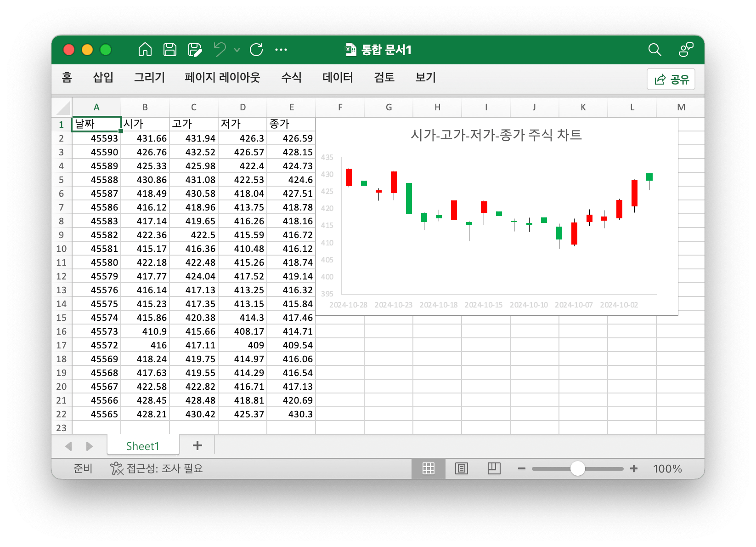Switch to the 그리기 tab

click(149, 77)
